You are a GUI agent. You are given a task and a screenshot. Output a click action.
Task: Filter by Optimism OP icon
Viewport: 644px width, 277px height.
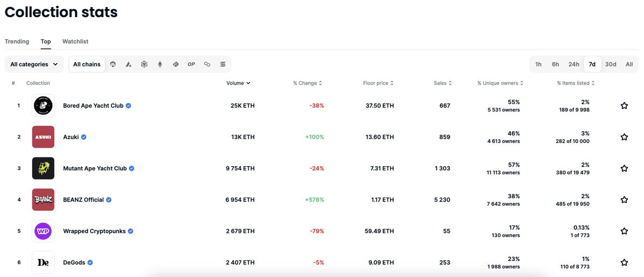[191, 64]
